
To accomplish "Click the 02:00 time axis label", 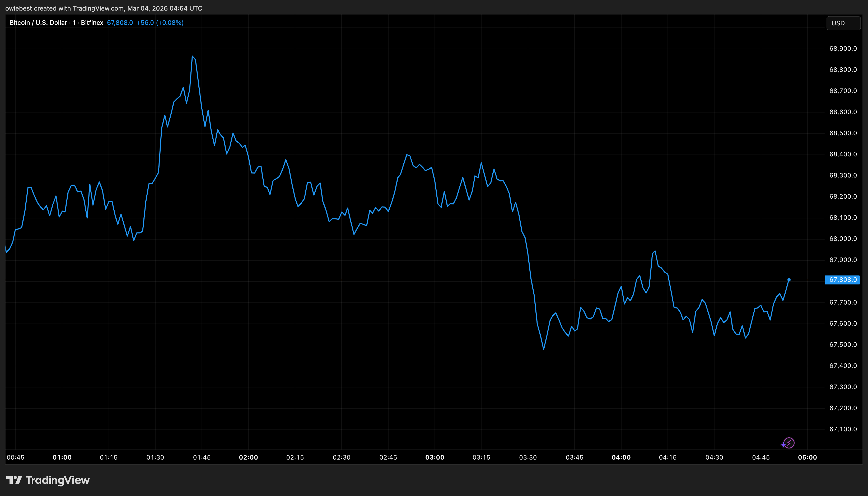I will 248,457.
